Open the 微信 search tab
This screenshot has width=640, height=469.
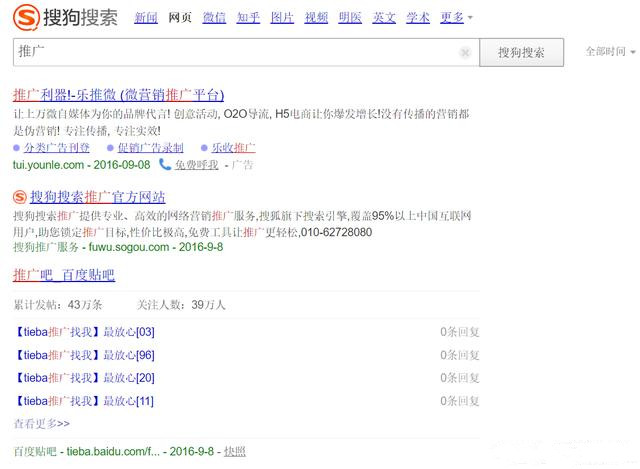point(214,18)
